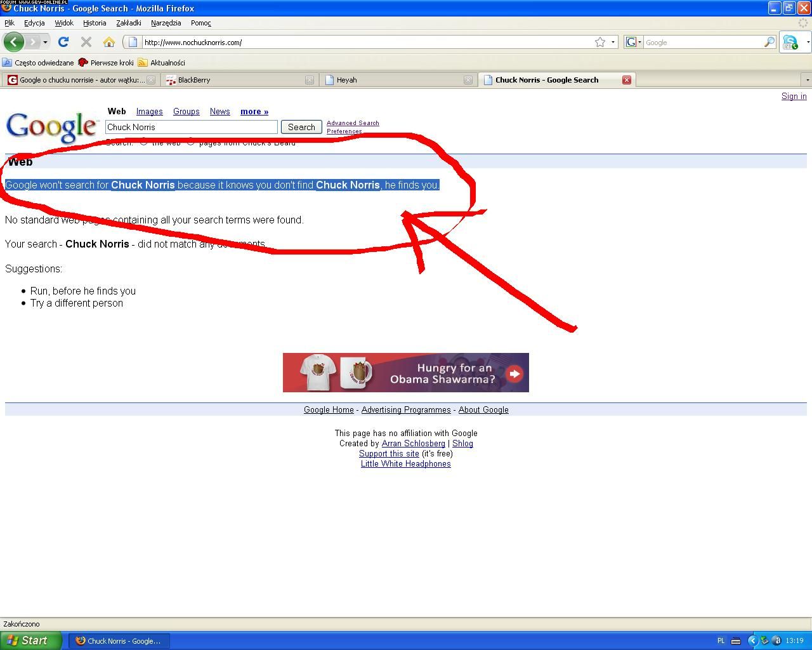Click the Sign in link
Screen dimensions: 812x650
[x=794, y=96]
